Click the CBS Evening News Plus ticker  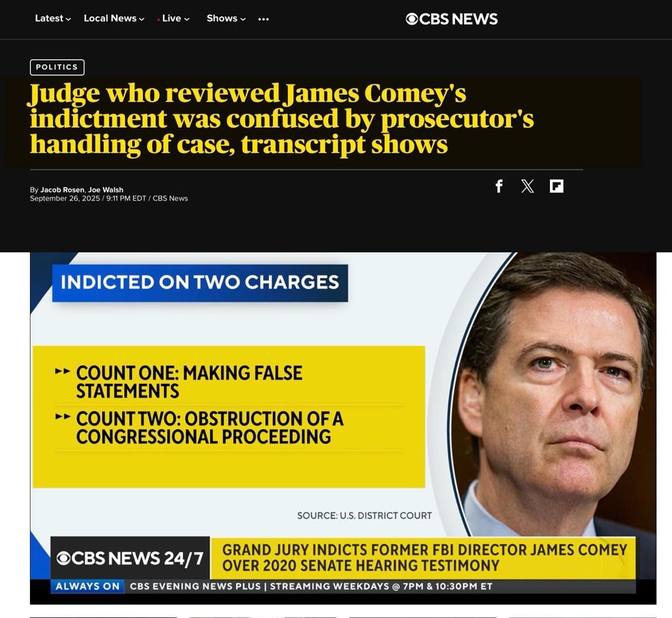click(x=311, y=587)
